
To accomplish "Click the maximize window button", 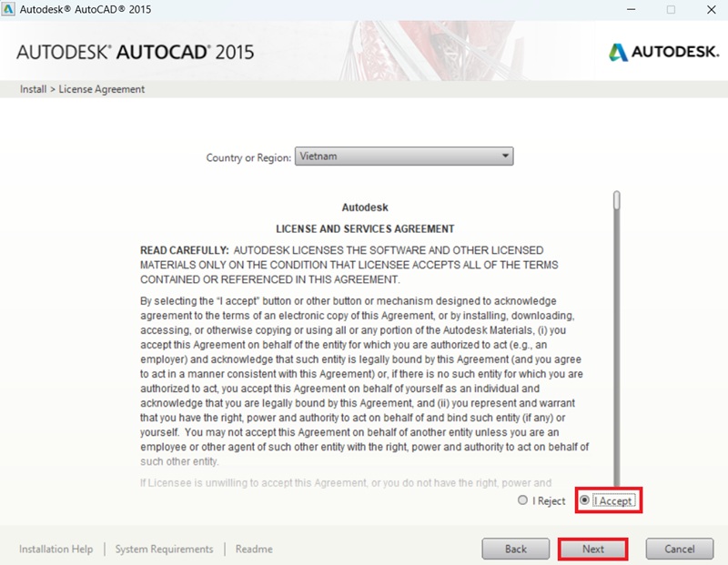I will tap(671, 10).
